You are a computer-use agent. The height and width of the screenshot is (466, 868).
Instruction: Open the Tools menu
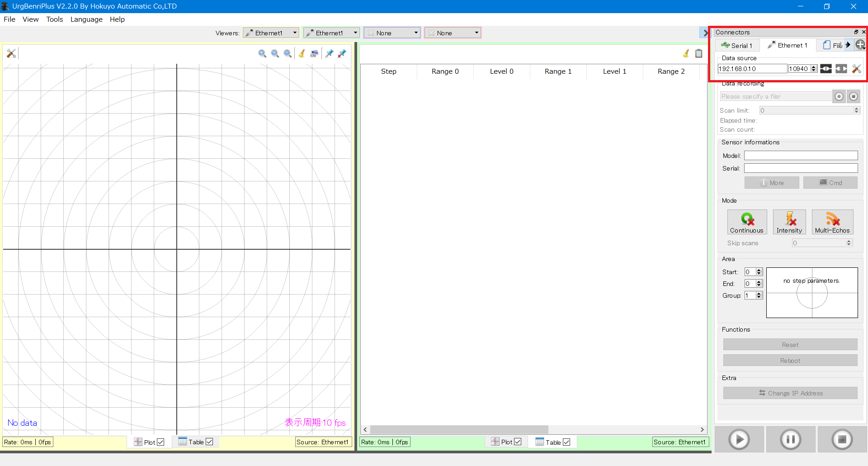pos(55,19)
